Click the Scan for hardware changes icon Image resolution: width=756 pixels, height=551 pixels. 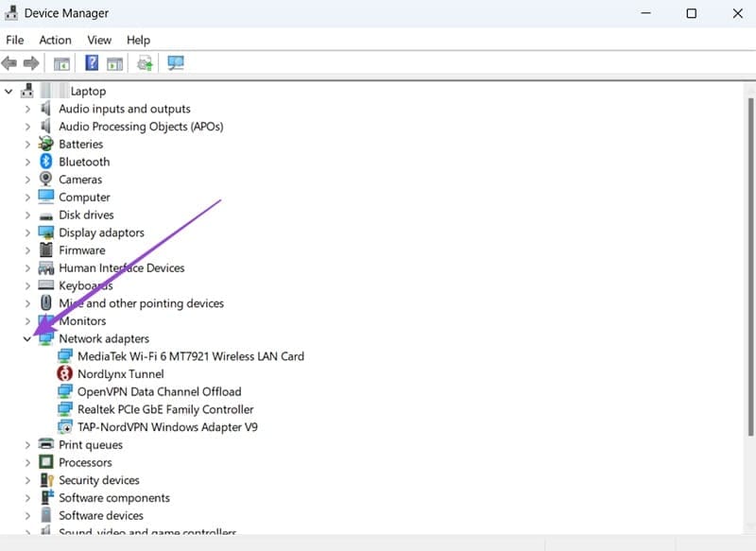tap(144, 62)
